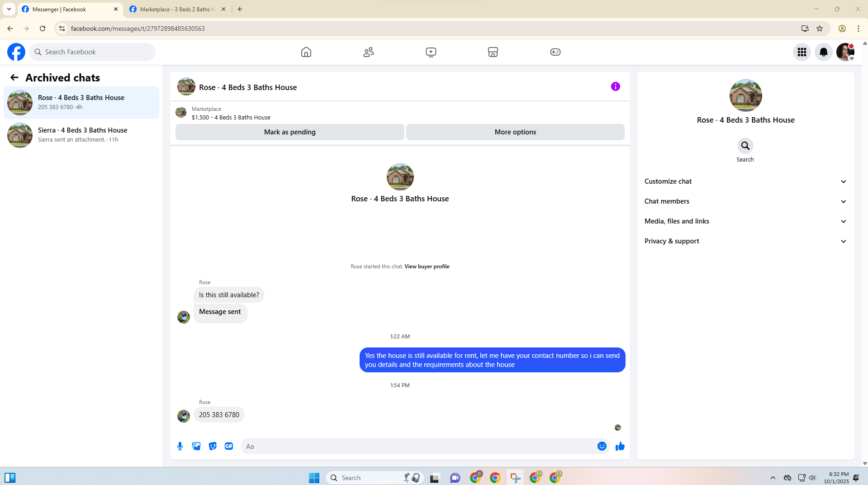
Task: Expand the Chat members section
Action: pyautogui.click(x=745, y=201)
